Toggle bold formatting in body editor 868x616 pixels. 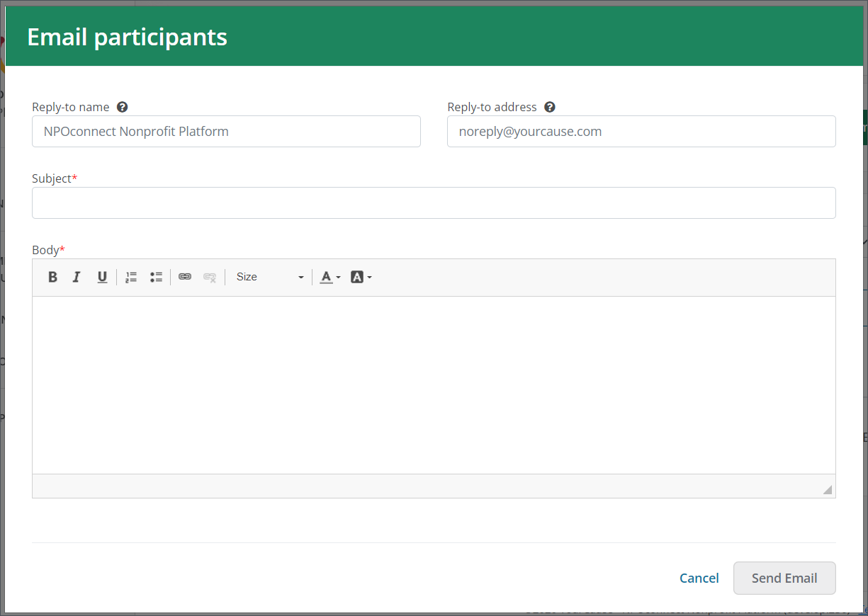[52, 277]
